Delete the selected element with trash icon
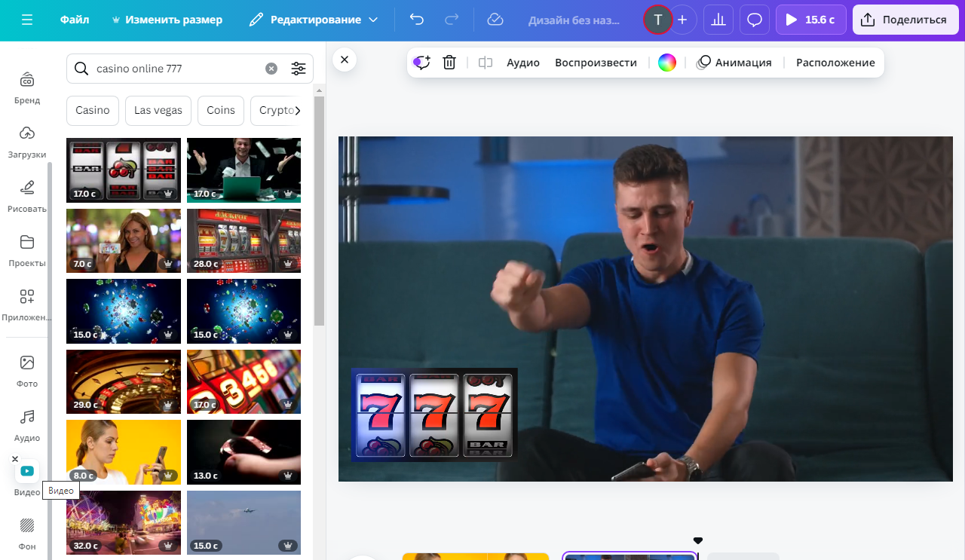 click(449, 63)
